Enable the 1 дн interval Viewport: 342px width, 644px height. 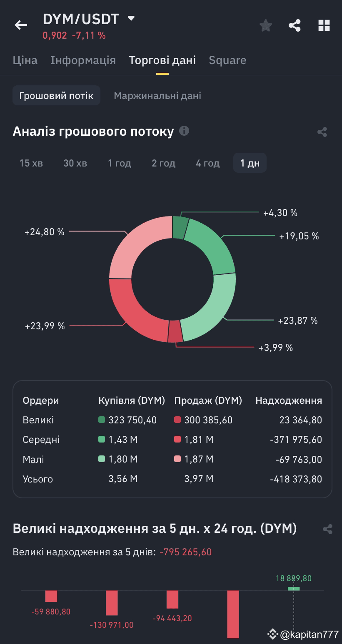pyautogui.click(x=249, y=163)
